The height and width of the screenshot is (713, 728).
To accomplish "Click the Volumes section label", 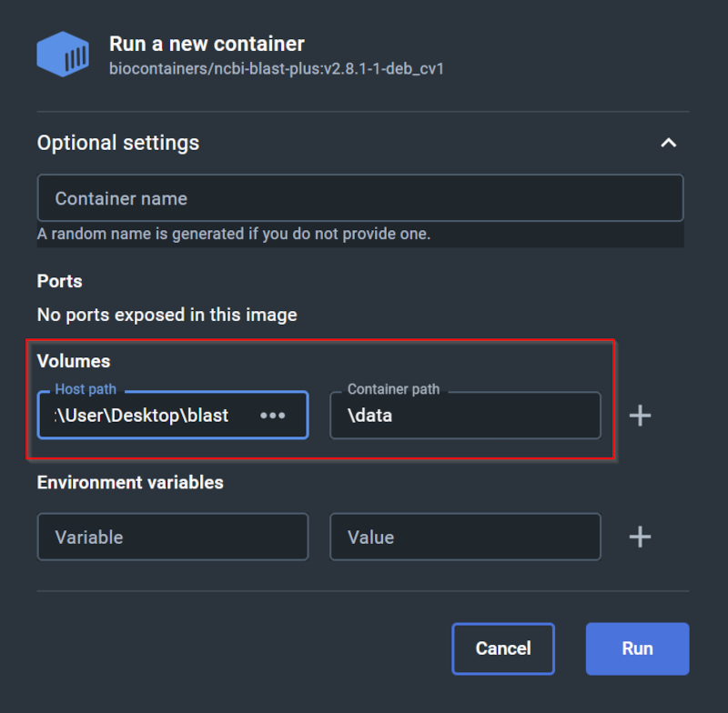I will pyautogui.click(x=74, y=361).
